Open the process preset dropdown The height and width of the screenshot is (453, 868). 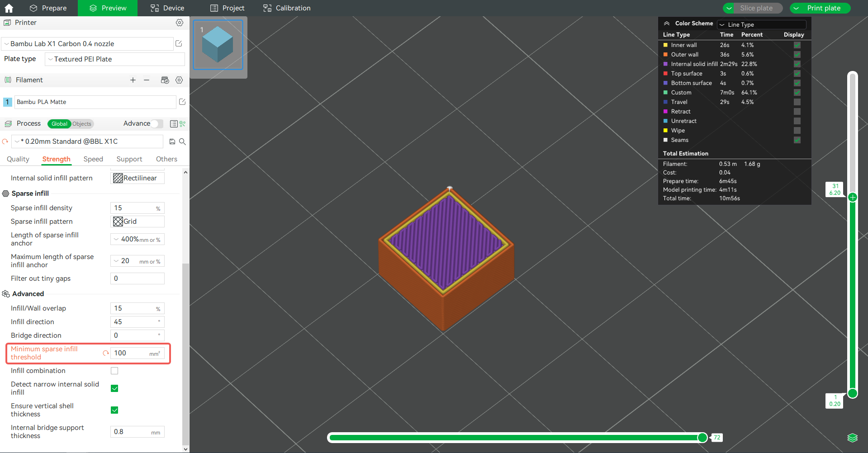click(x=87, y=142)
